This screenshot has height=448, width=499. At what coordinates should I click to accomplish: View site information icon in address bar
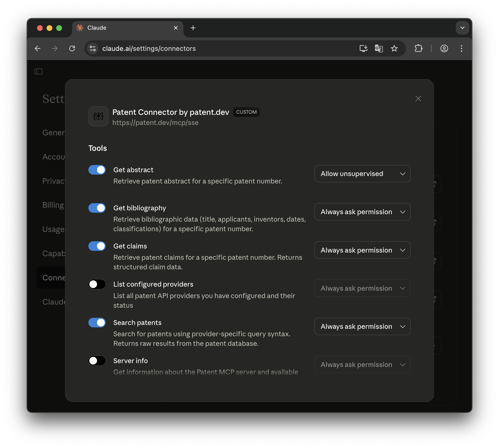click(93, 48)
